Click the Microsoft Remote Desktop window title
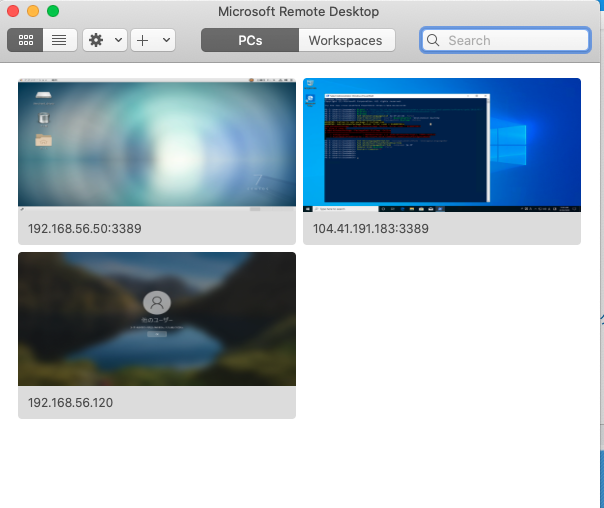604x508 pixels. pyautogui.click(x=299, y=12)
